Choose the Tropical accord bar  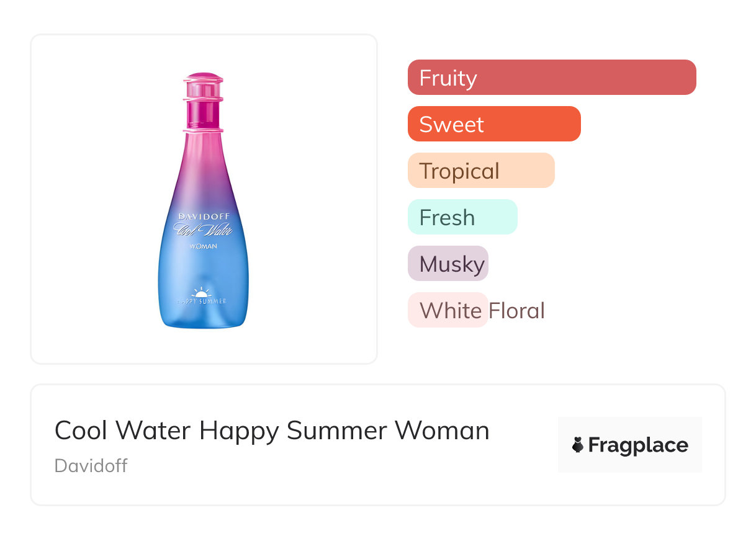click(x=481, y=171)
